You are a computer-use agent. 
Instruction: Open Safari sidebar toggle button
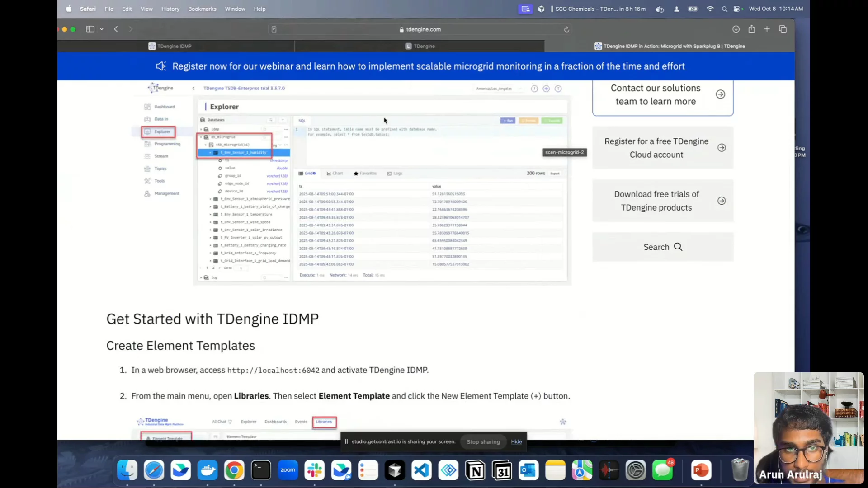tap(90, 29)
